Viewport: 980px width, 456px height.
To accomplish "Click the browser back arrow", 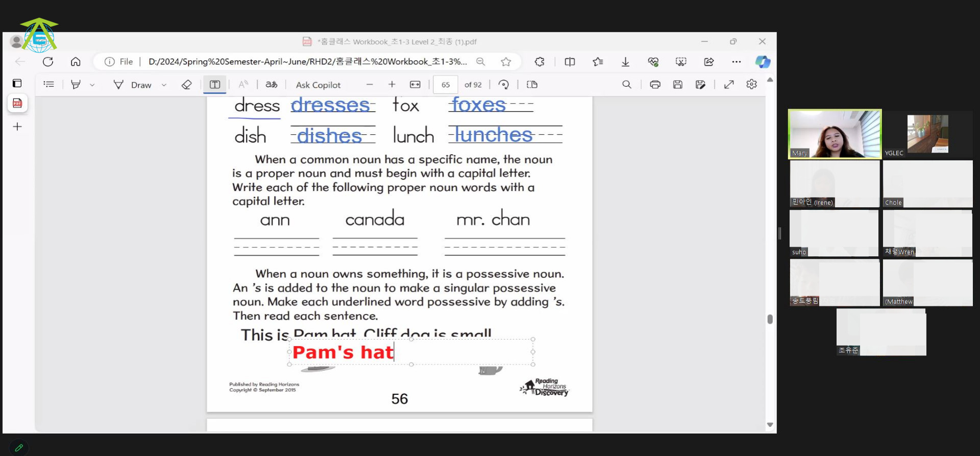I will pyautogui.click(x=20, y=62).
